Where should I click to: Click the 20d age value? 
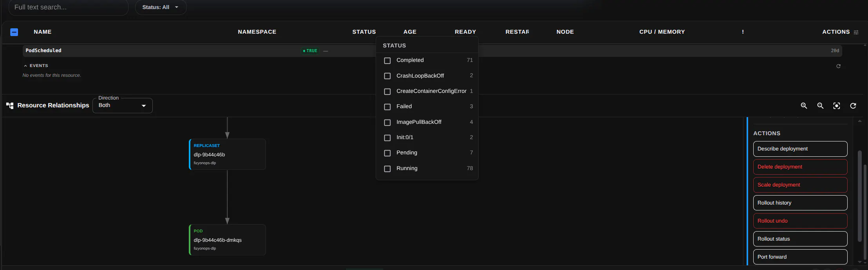click(835, 51)
